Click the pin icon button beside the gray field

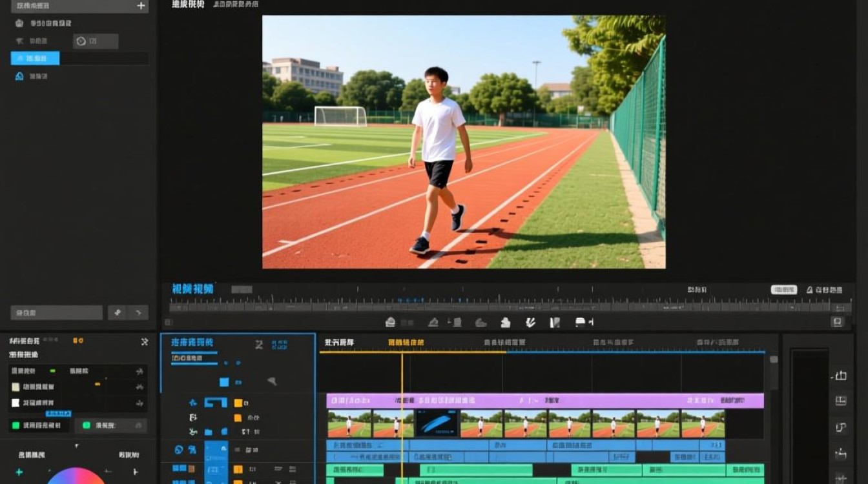117,313
